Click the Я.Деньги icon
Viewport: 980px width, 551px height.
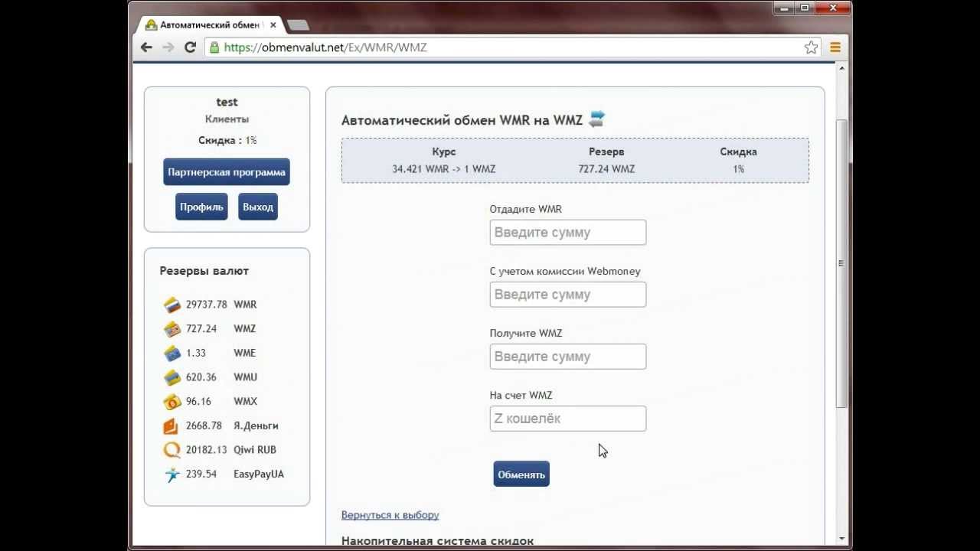click(172, 425)
